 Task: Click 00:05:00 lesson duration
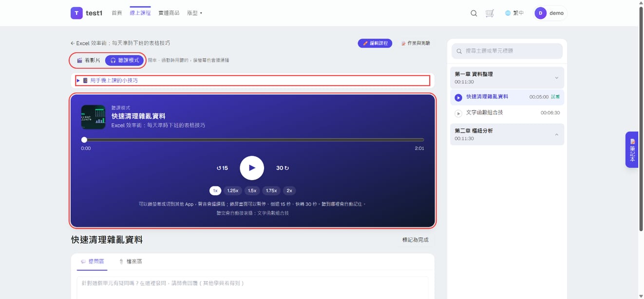(x=539, y=97)
